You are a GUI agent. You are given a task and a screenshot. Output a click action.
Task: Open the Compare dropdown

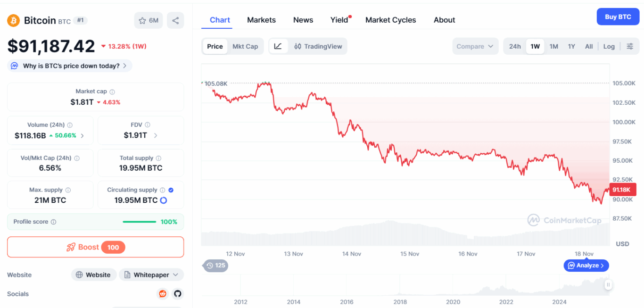[x=475, y=46]
